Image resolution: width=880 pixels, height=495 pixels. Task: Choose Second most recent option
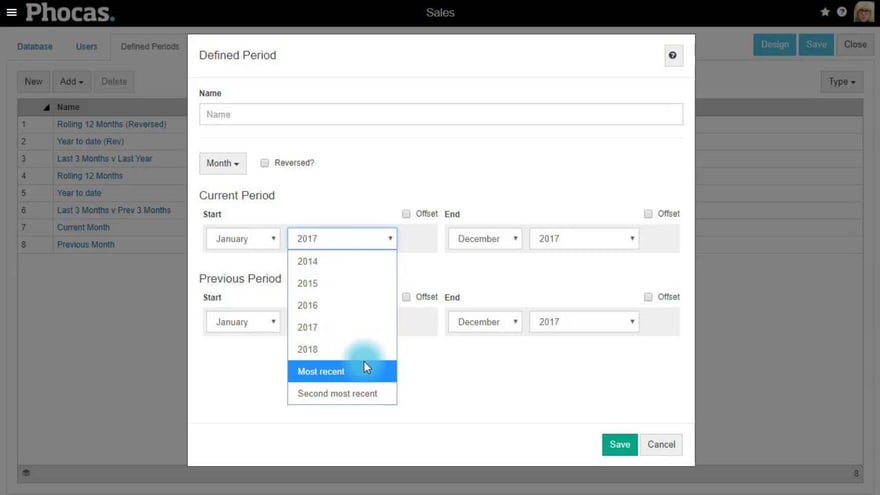point(342,393)
